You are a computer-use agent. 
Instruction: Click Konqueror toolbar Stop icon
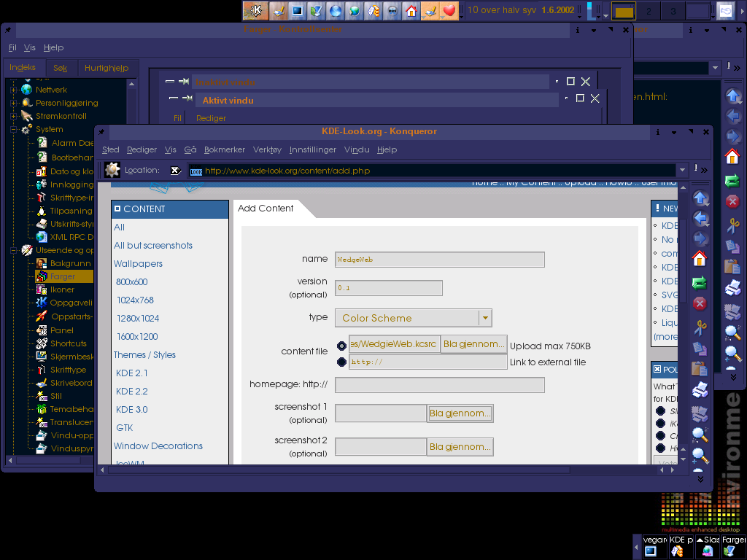point(700,304)
